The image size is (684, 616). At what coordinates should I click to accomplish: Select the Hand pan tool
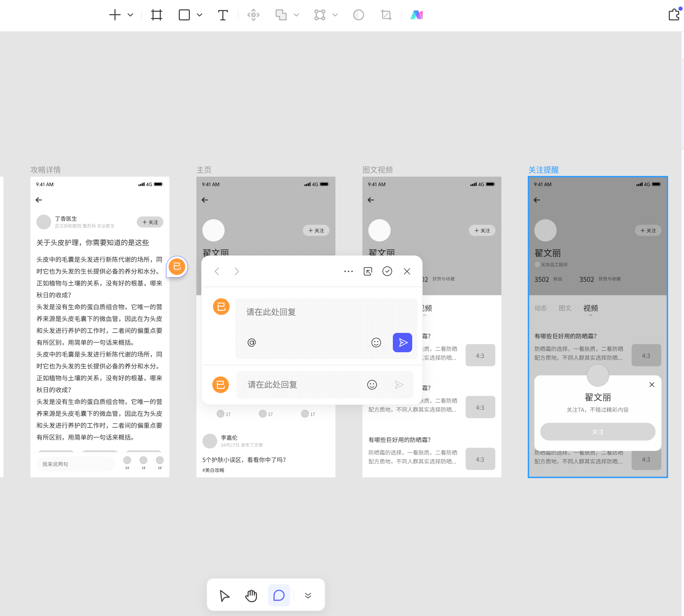(251, 596)
